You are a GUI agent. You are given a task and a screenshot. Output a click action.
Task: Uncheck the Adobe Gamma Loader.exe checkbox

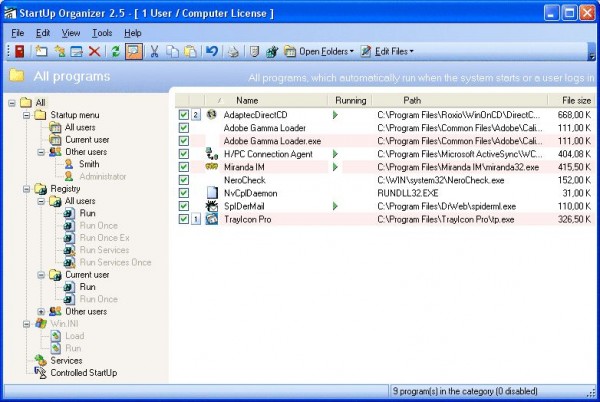[x=184, y=141]
